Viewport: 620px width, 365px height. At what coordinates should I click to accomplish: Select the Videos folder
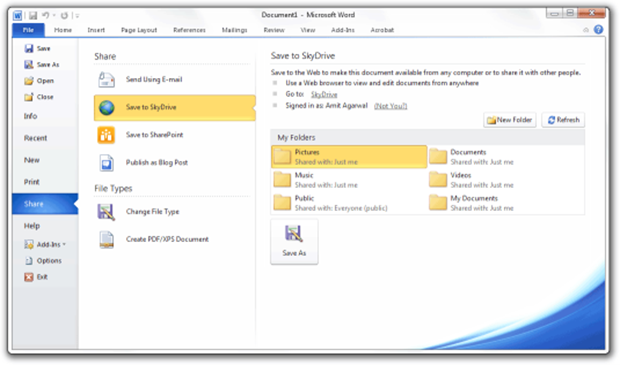click(506, 180)
